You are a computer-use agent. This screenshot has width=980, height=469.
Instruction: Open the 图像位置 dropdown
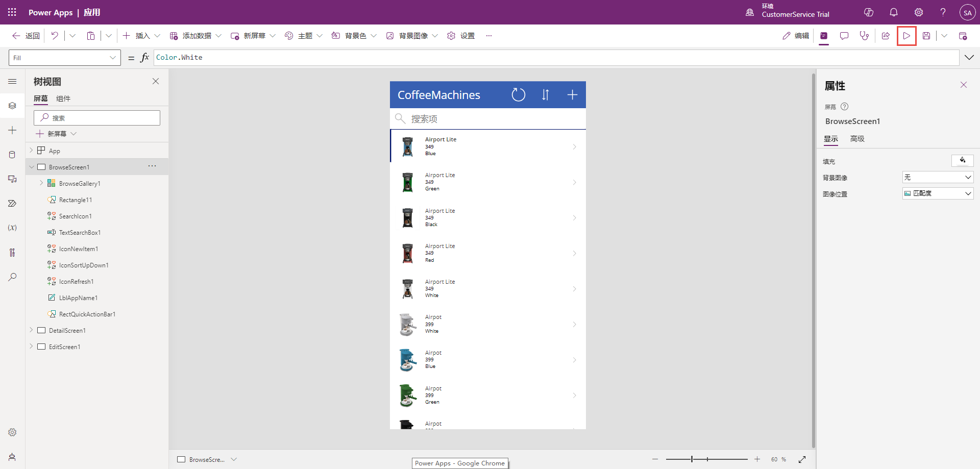tap(938, 193)
